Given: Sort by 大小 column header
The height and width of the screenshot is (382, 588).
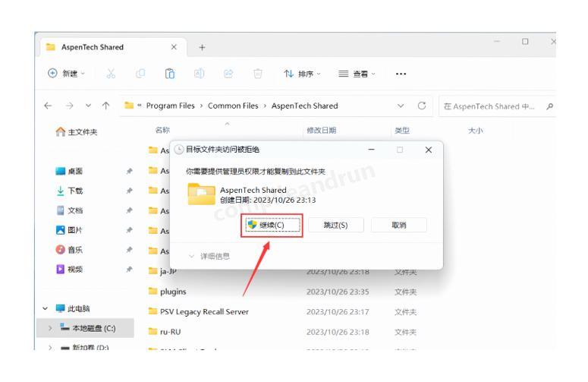Looking at the screenshot, I should point(475,130).
